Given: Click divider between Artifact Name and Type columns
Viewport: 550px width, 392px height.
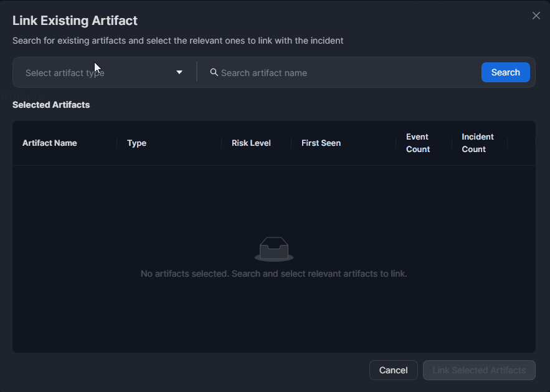Looking at the screenshot, I should (x=117, y=143).
